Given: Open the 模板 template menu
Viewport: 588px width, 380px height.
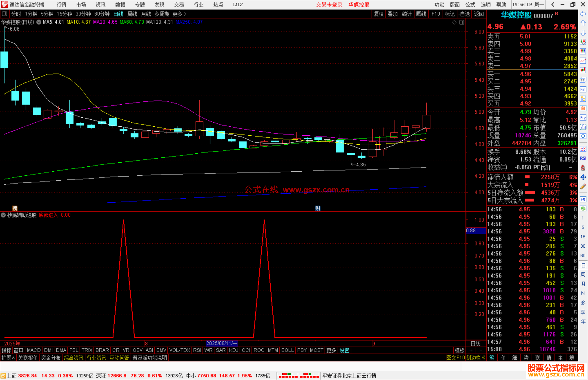Looking at the screenshot, I should click(x=460, y=350).
